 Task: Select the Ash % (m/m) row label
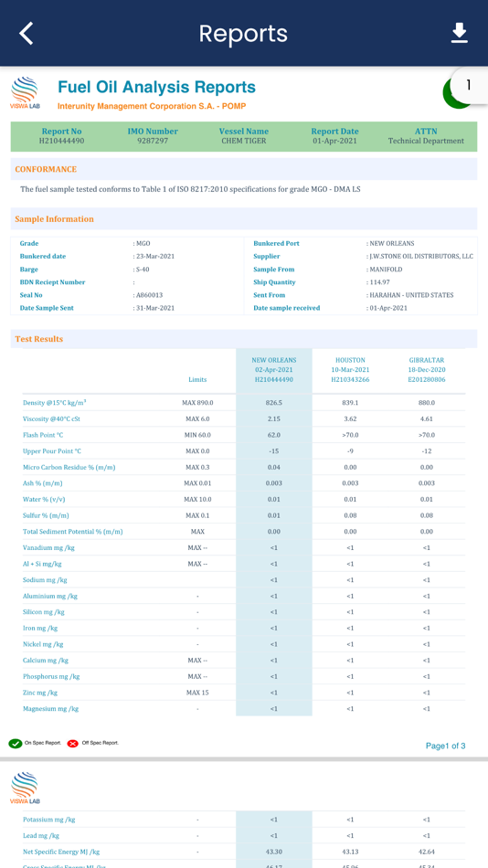(x=42, y=483)
